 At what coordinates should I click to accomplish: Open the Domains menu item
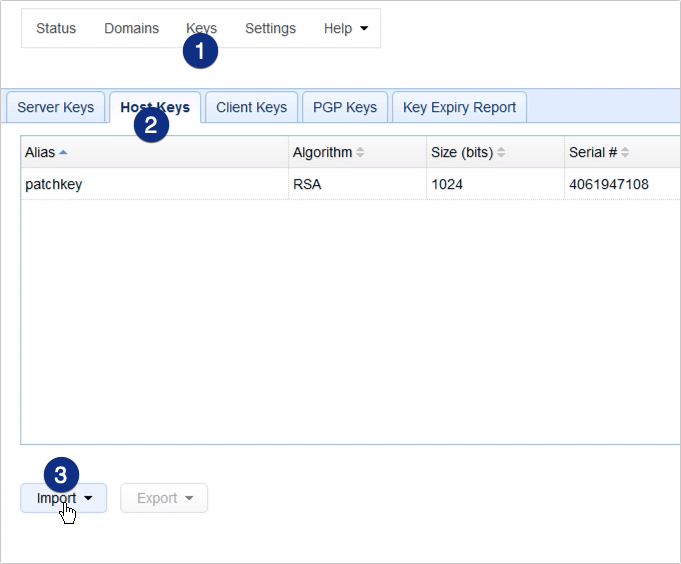[x=131, y=28]
